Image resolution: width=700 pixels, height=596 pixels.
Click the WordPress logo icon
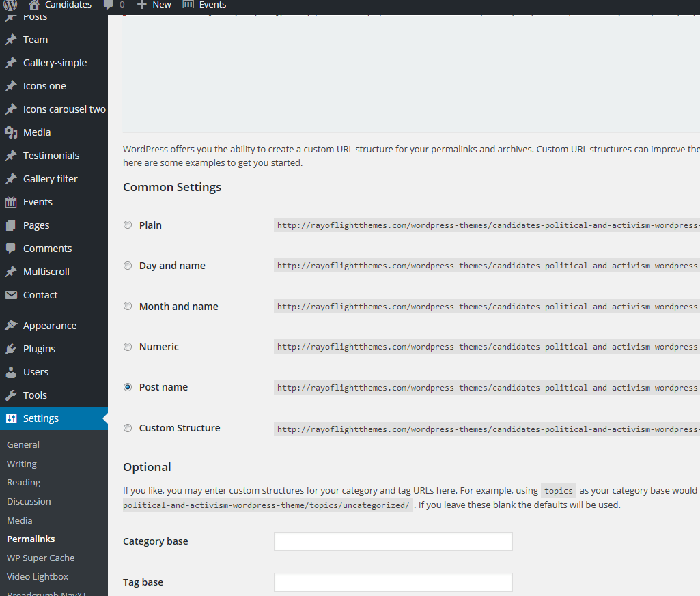pyautogui.click(x=10, y=5)
